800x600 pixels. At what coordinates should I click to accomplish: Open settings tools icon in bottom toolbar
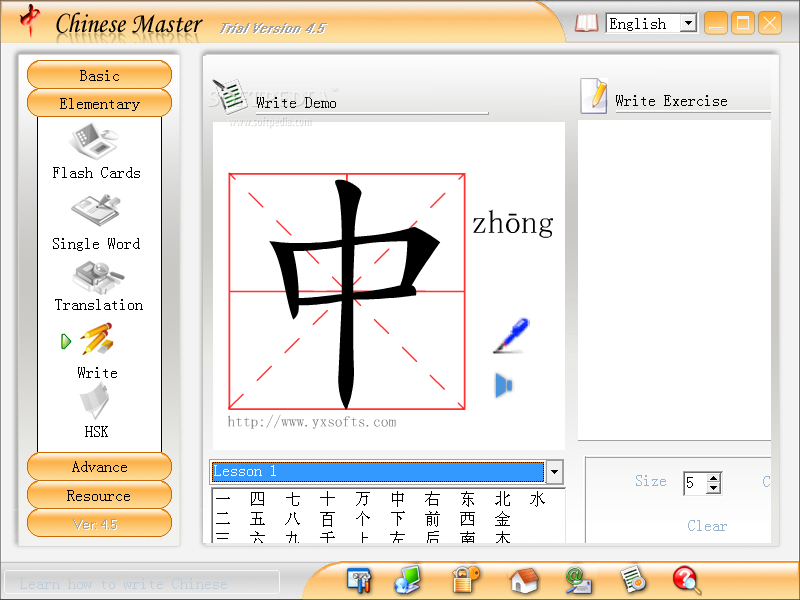pyautogui.click(x=359, y=581)
